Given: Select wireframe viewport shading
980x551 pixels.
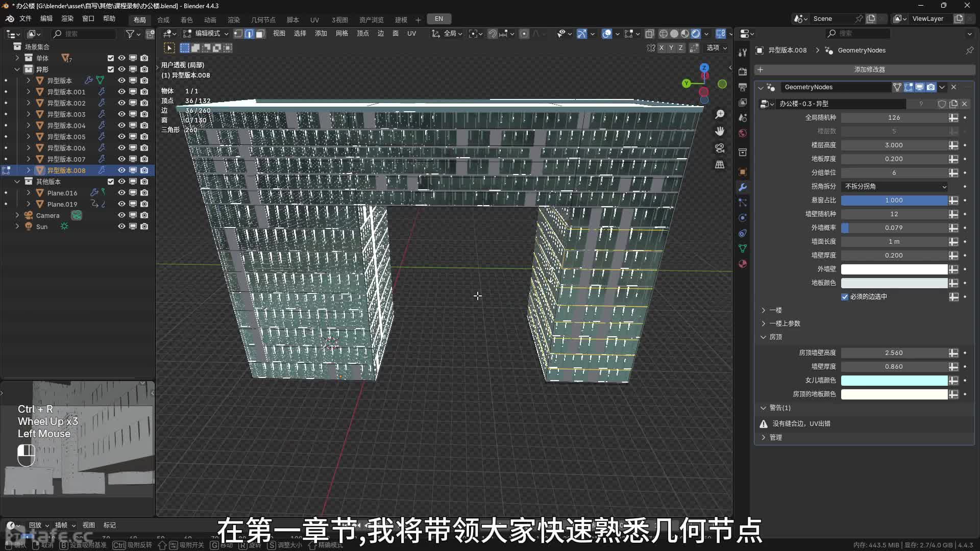Looking at the screenshot, I should pos(663,34).
